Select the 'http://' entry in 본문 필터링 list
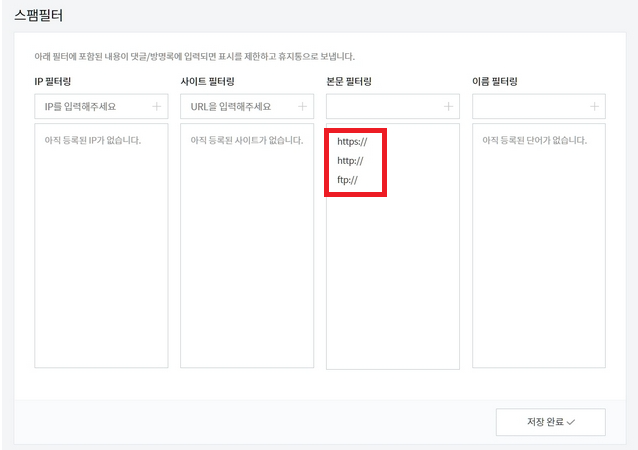 [350, 161]
